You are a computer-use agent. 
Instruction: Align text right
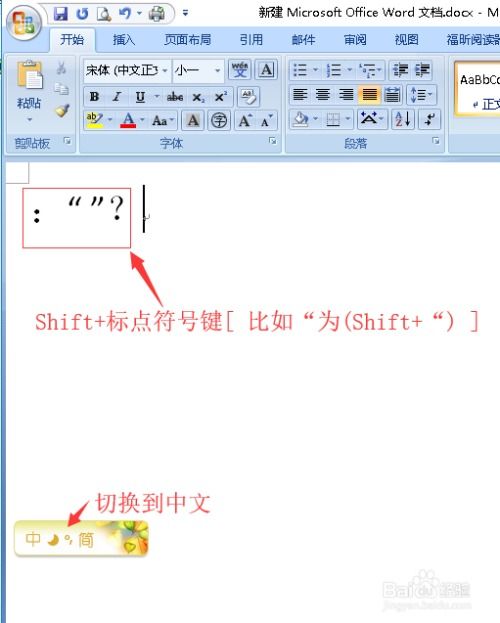click(346, 95)
